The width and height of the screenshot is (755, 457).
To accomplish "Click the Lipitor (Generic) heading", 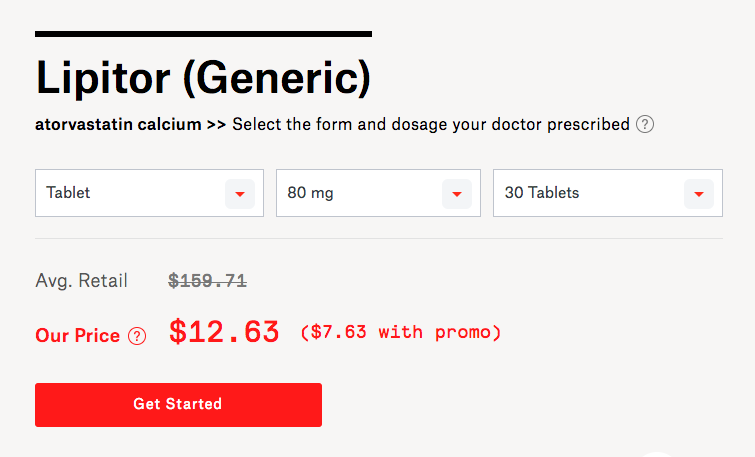I will 203,78.
